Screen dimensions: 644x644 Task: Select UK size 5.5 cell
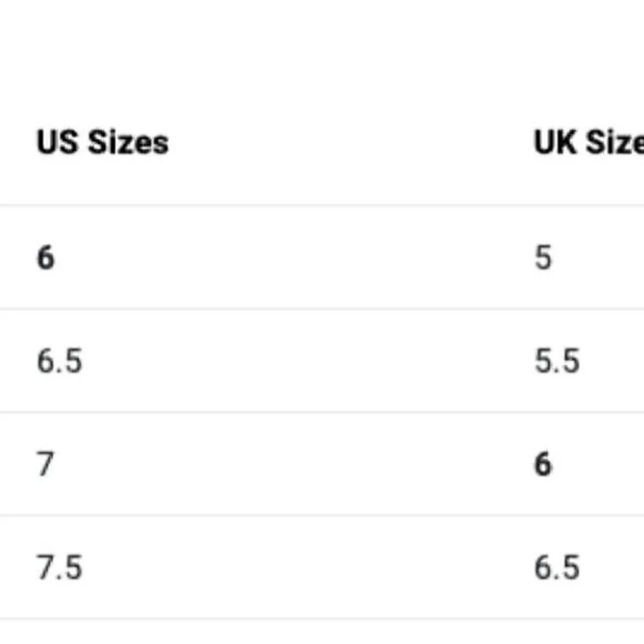[557, 361]
